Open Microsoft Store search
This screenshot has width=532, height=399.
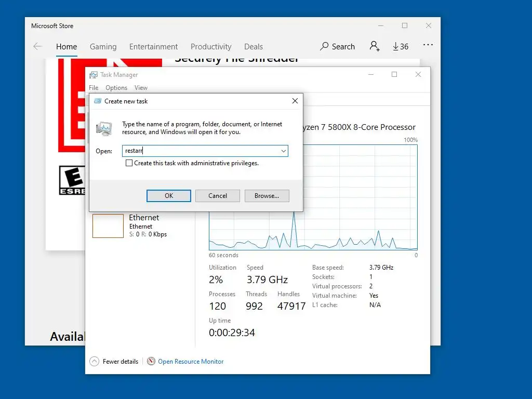337,46
